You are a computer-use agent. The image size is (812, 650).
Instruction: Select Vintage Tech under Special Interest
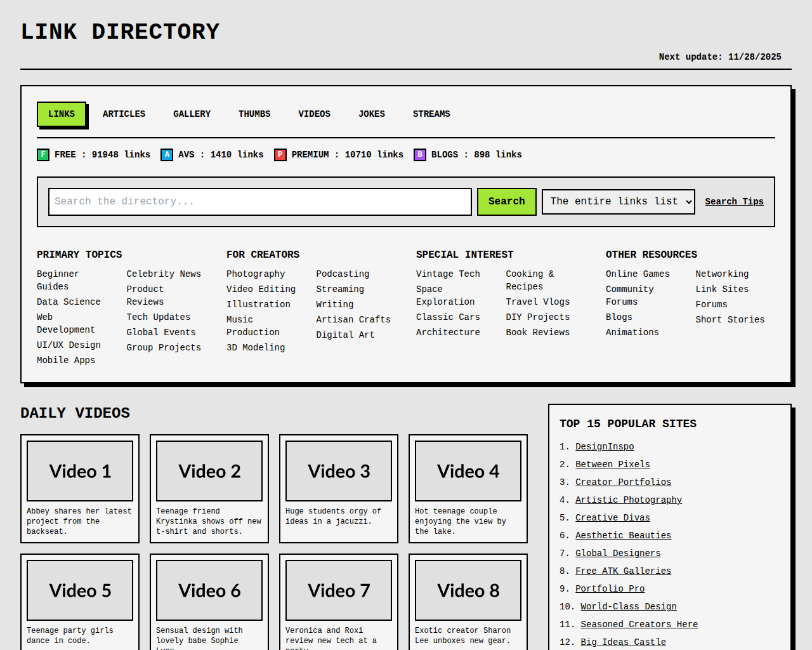[x=448, y=274]
